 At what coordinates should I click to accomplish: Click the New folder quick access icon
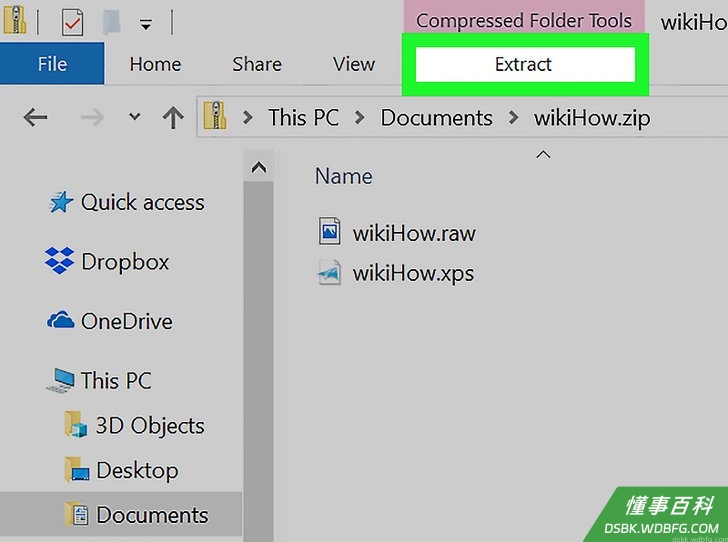(112, 22)
